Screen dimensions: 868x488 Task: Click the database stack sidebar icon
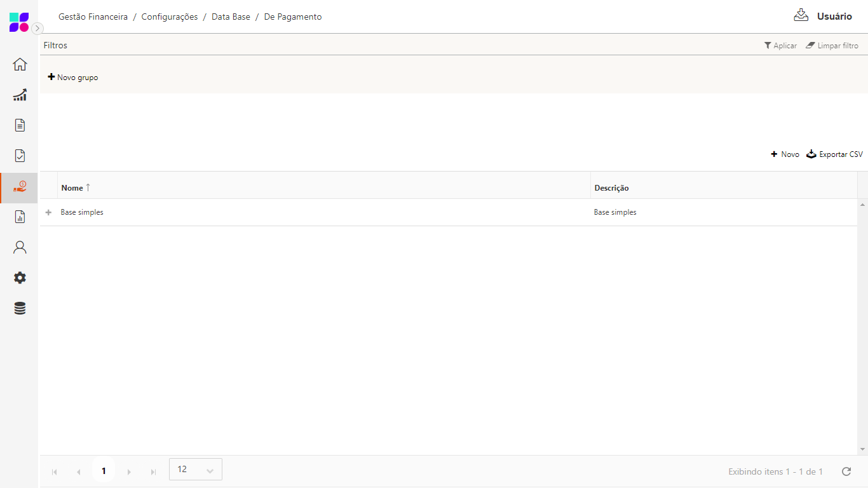pyautogui.click(x=20, y=308)
